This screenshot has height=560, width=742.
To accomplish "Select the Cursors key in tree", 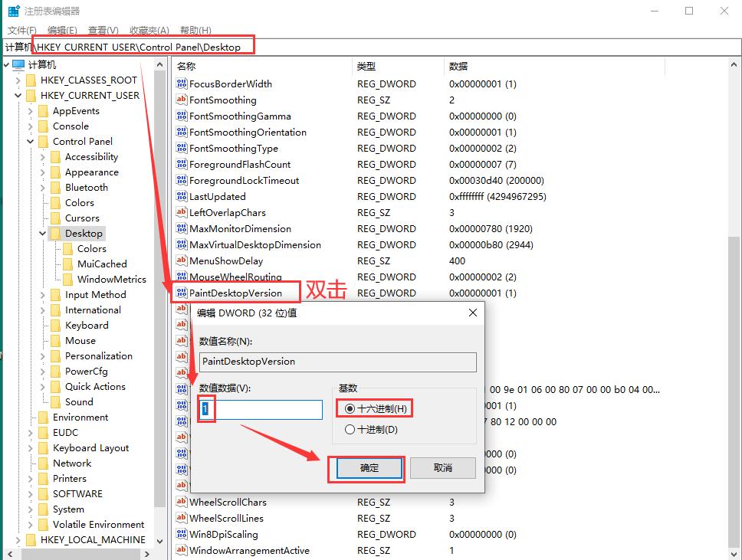I will pyautogui.click(x=82, y=218).
